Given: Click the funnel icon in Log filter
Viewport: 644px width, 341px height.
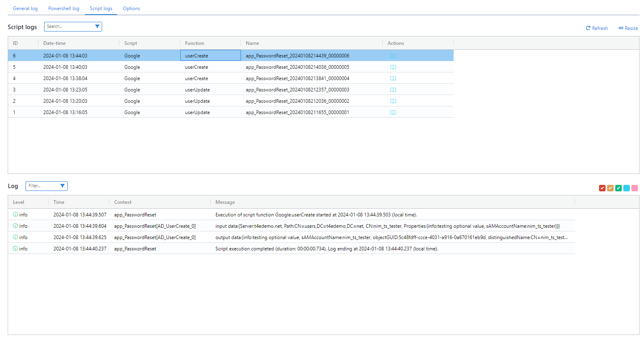Looking at the screenshot, I should click(62, 186).
